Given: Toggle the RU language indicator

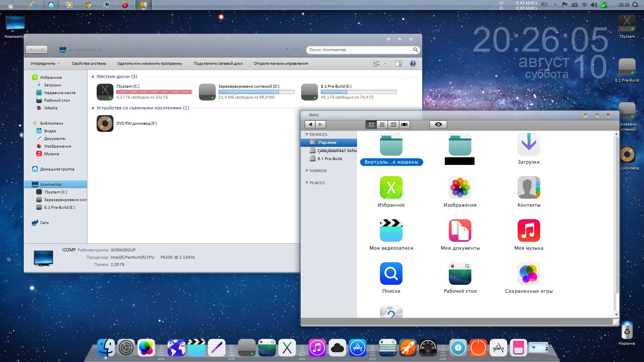Looking at the screenshot, I should point(544,4).
